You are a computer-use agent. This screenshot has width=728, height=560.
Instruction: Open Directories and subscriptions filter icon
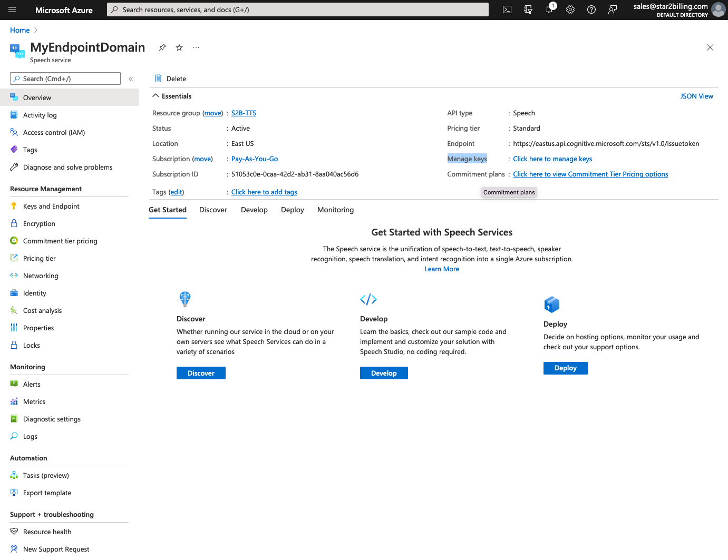[x=528, y=9]
